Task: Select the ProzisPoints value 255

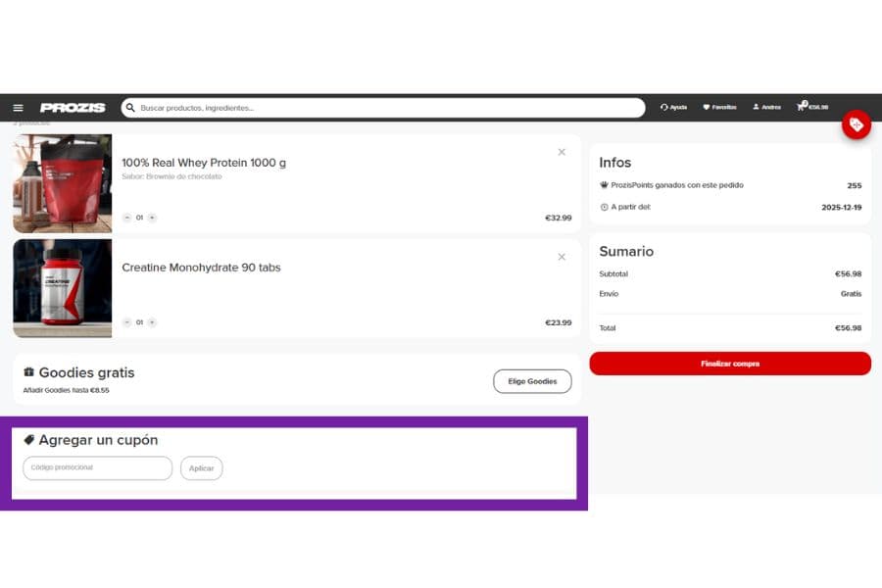Action: pyautogui.click(x=854, y=185)
